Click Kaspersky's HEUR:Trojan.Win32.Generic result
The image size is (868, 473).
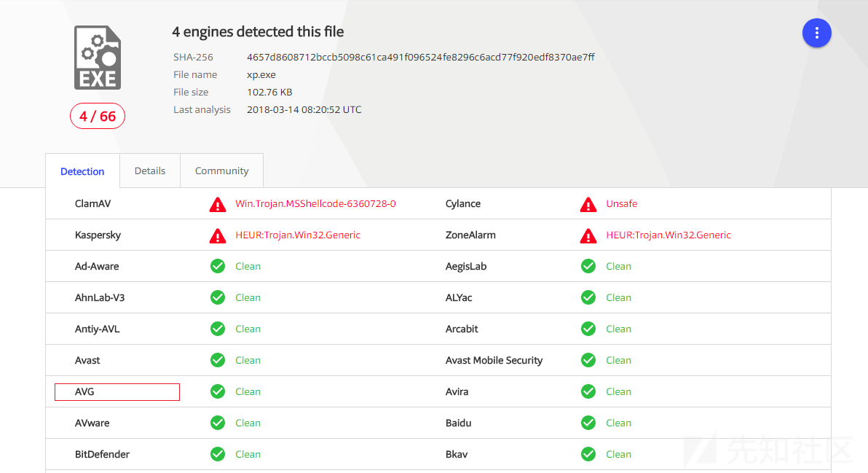coord(298,235)
